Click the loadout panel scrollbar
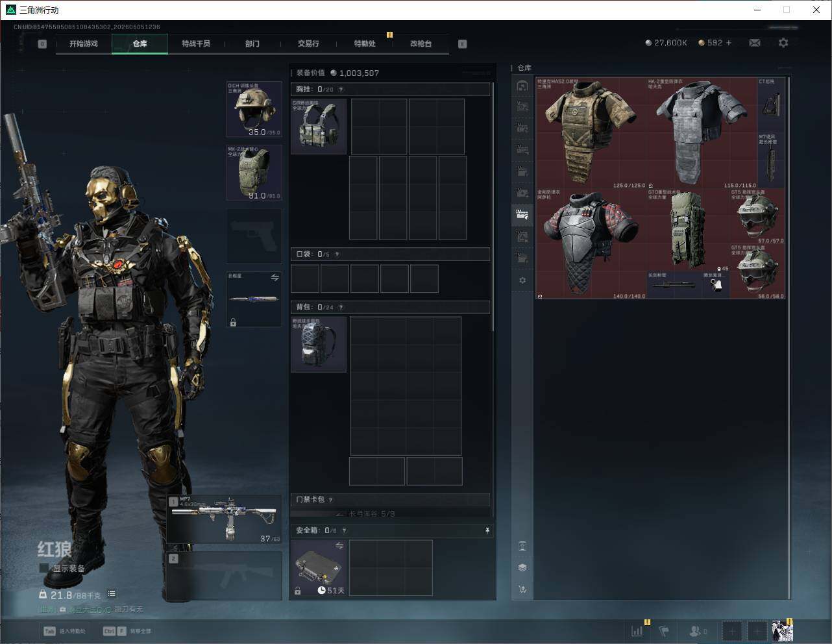The image size is (832, 644). pos(493,208)
